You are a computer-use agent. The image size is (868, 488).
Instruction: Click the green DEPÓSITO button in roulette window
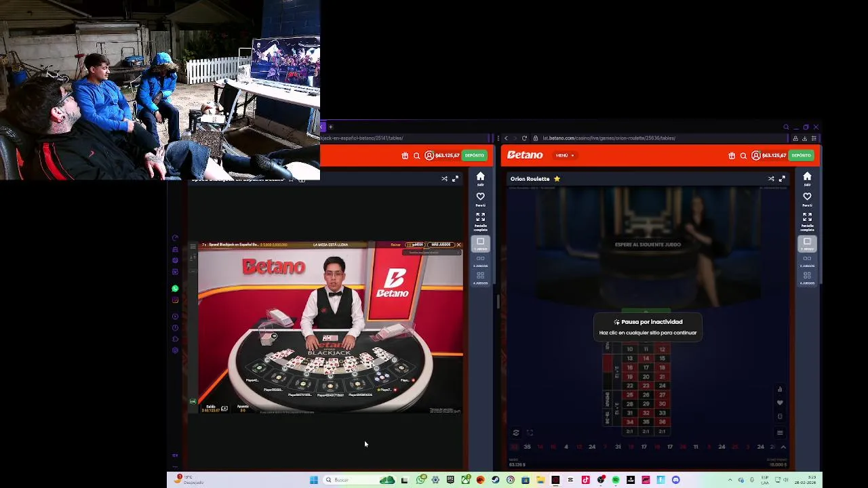(801, 155)
